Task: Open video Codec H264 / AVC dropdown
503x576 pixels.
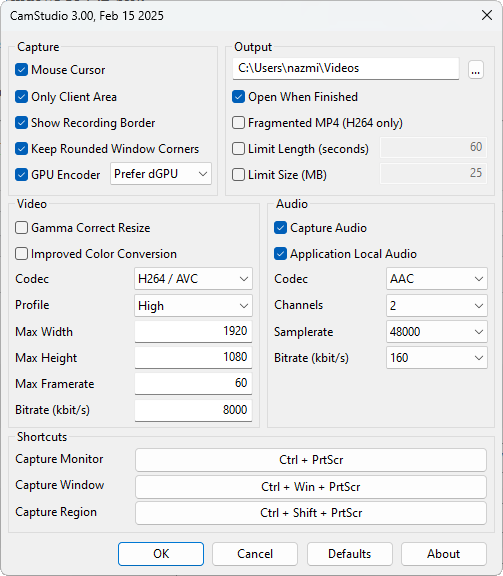Action: tap(193, 279)
